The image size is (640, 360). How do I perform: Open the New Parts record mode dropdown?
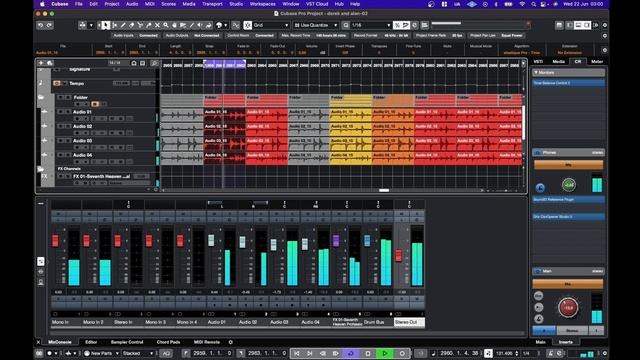tap(101, 353)
